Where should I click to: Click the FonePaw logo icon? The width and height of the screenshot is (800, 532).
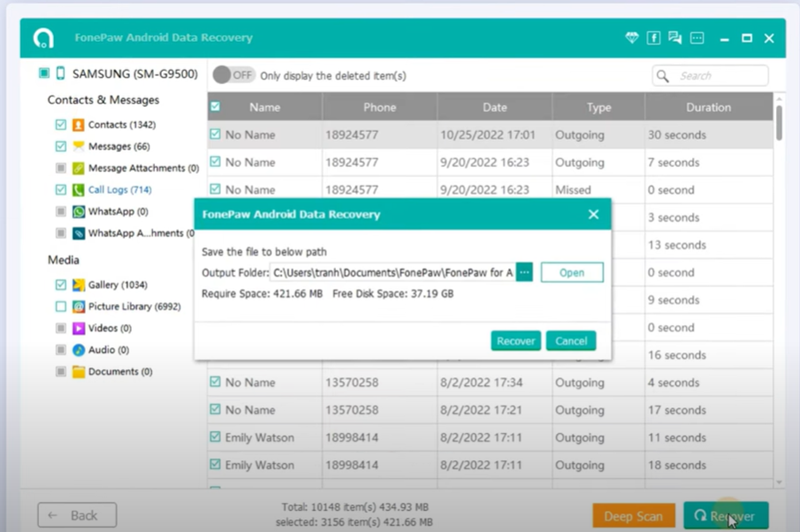(x=43, y=38)
